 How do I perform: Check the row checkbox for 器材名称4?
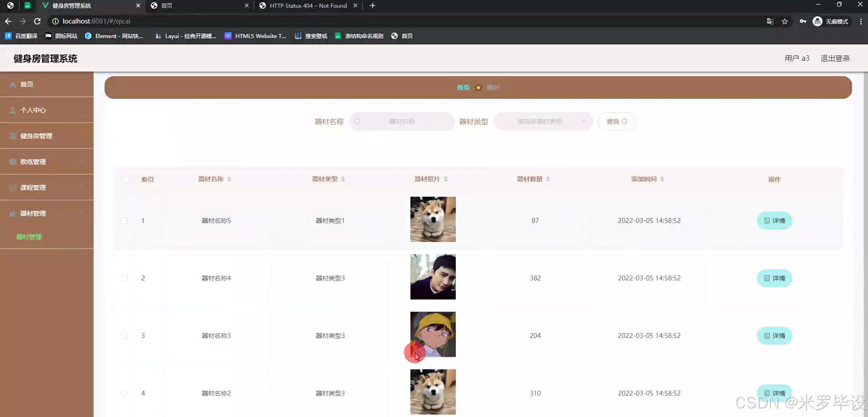[125, 278]
